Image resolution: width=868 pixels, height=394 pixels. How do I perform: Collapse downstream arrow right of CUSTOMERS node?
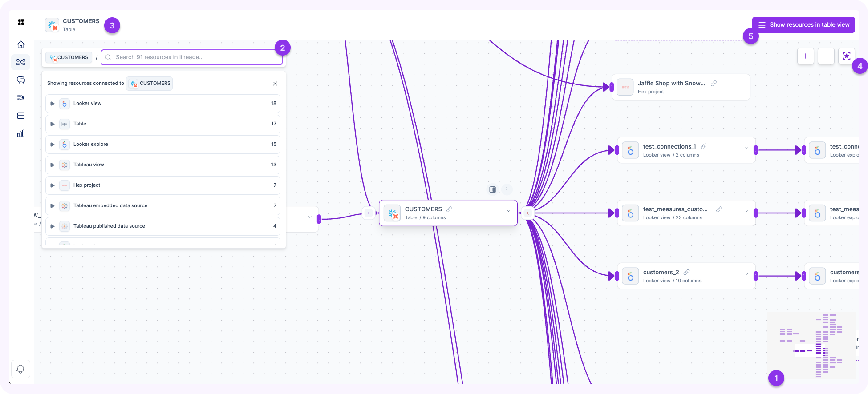click(x=528, y=213)
